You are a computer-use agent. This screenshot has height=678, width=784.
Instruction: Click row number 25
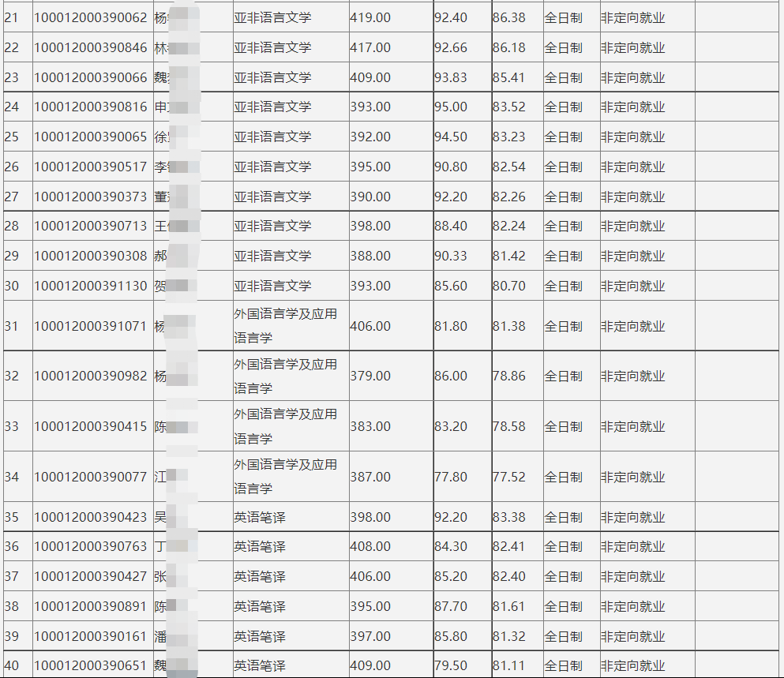coord(12,137)
